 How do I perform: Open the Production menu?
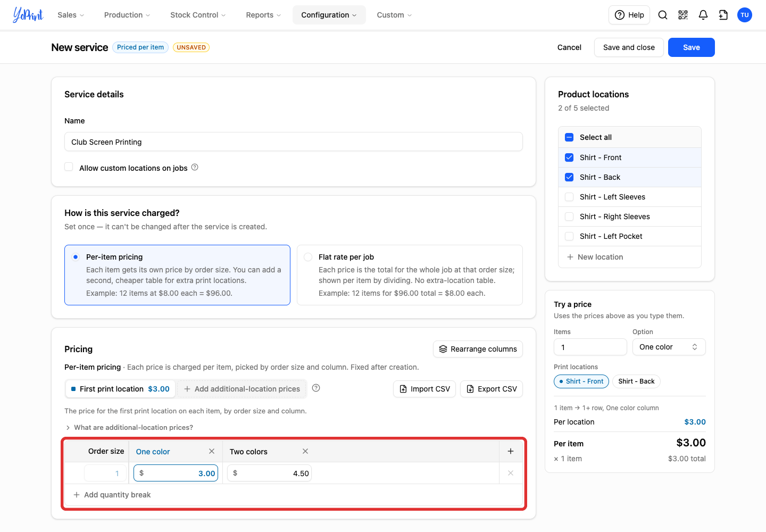(127, 15)
